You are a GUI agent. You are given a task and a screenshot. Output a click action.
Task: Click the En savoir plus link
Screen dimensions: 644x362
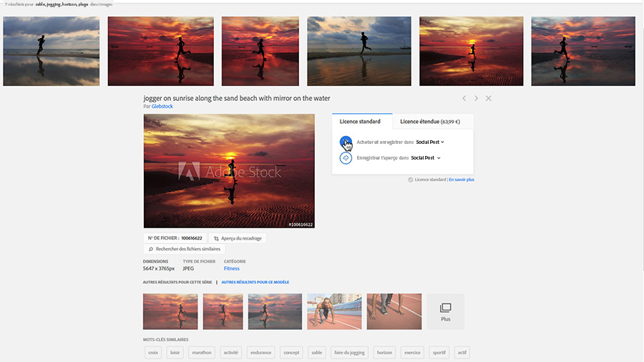pos(462,180)
